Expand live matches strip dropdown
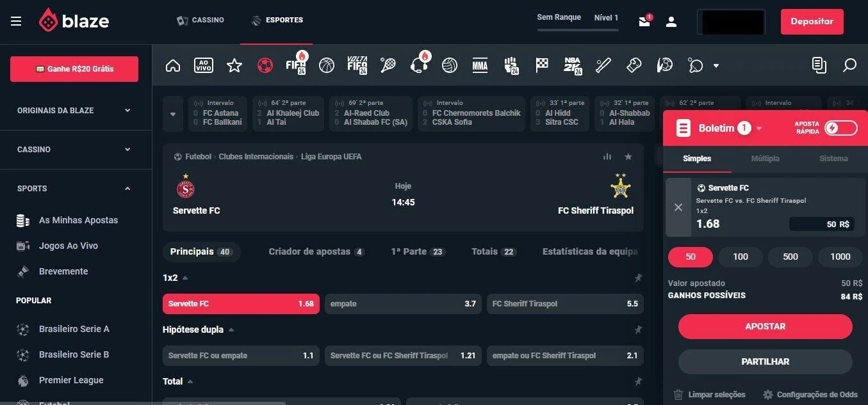Viewport: 868px width, 405px height. [172, 114]
